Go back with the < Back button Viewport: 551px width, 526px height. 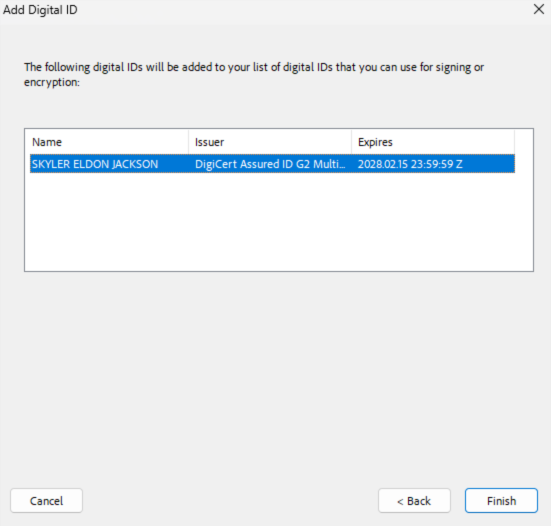pyautogui.click(x=414, y=500)
